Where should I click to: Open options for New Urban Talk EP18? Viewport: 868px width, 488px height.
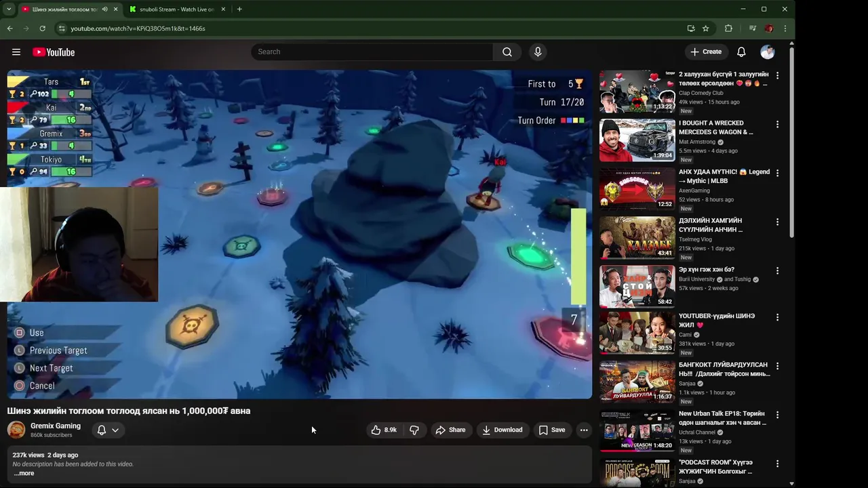pos(777,415)
